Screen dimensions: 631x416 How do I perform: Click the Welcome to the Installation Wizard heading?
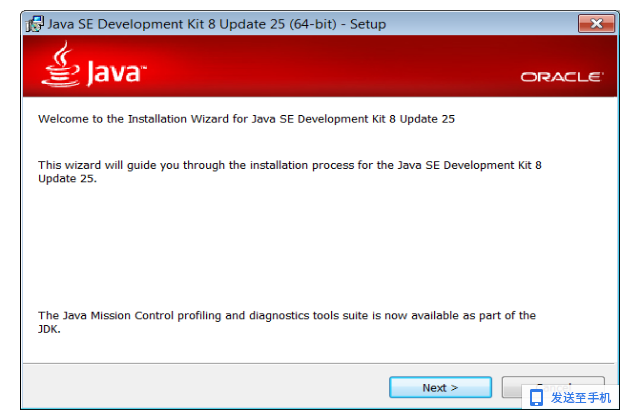coord(246,119)
